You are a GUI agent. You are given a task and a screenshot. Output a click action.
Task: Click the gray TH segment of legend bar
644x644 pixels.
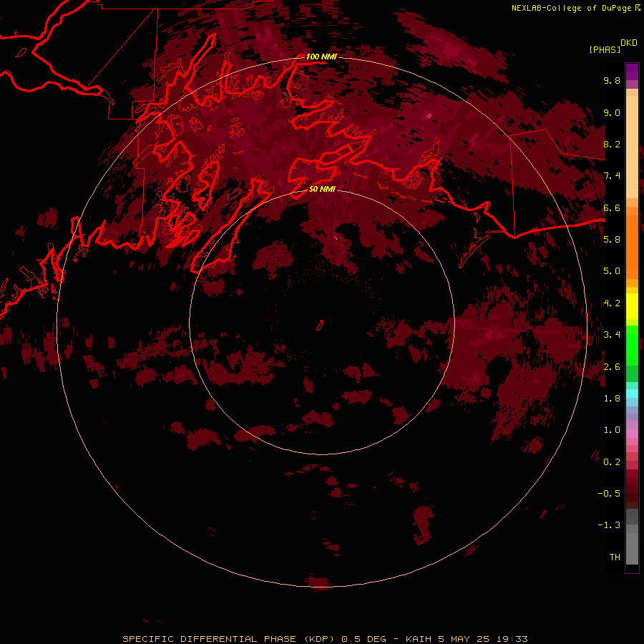click(x=632, y=548)
